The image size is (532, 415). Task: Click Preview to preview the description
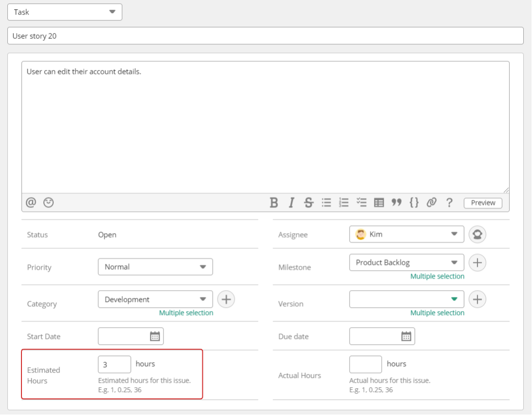tap(482, 203)
